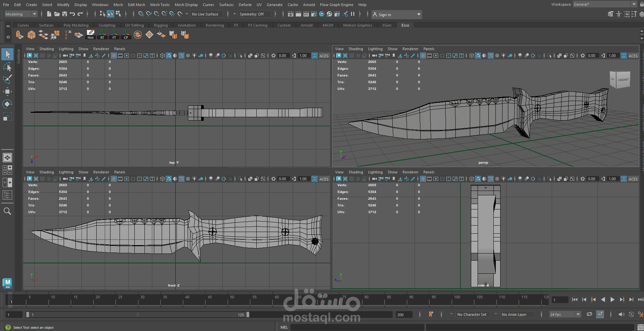The width and height of the screenshot is (644, 331).
Task: Open the Symmetry: Off dropdown
Action: pyautogui.click(x=254, y=14)
